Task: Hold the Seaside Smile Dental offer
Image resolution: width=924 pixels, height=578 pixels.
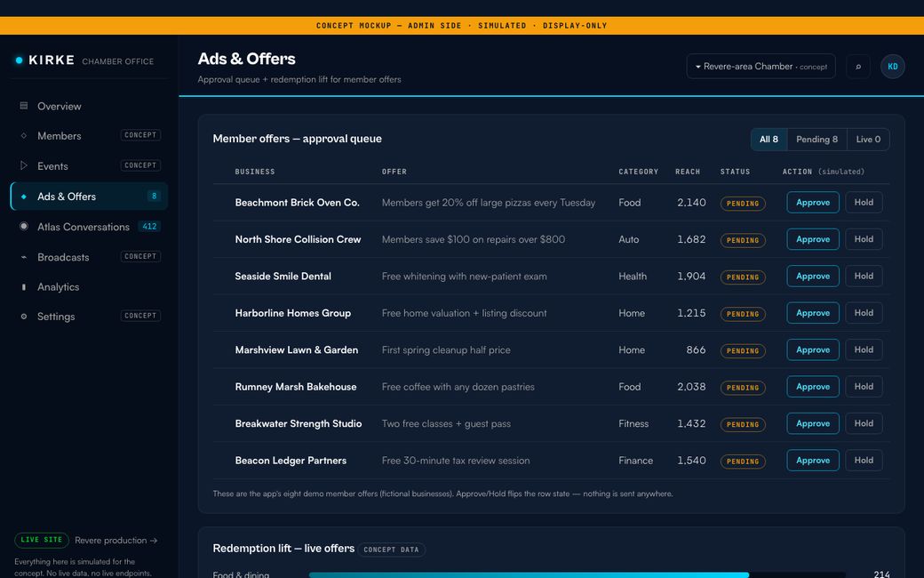Action: (864, 276)
